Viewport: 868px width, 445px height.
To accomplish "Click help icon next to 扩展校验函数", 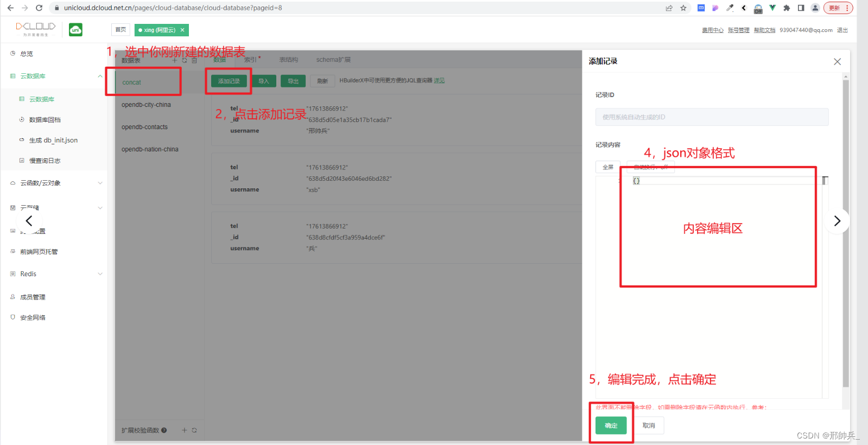I will point(164,430).
